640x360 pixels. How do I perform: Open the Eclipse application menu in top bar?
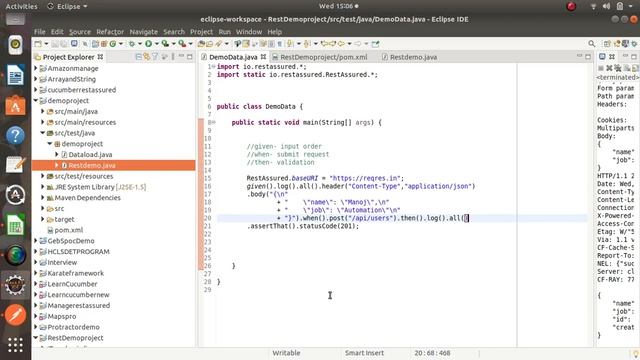tap(67, 6)
